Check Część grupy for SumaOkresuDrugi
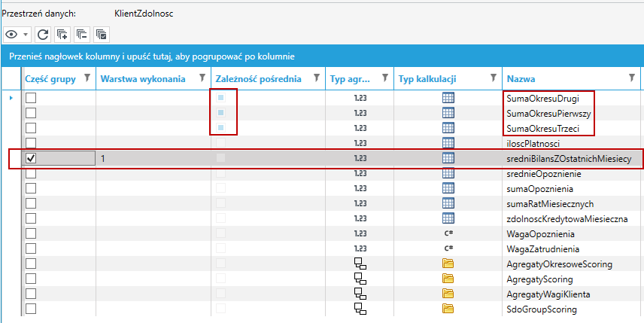 31,98
